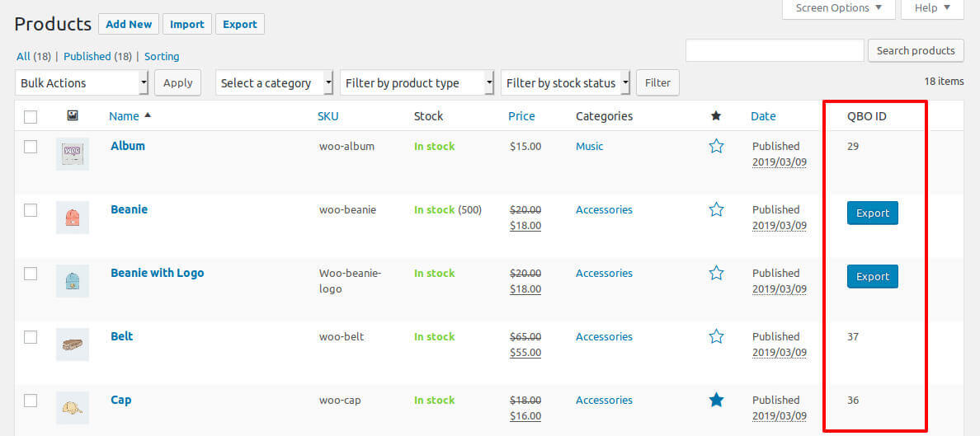Open Filter by stock status dropdown

pyautogui.click(x=566, y=82)
